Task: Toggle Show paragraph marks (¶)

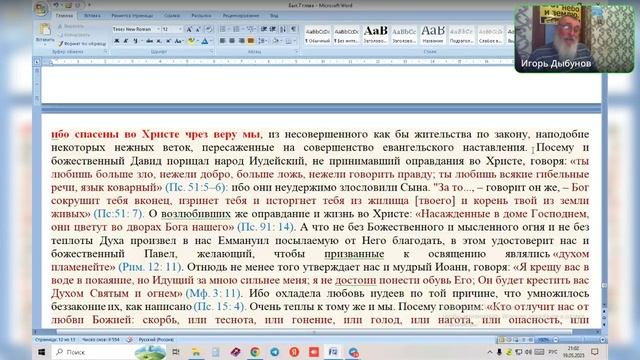Action: (x=293, y=29)
